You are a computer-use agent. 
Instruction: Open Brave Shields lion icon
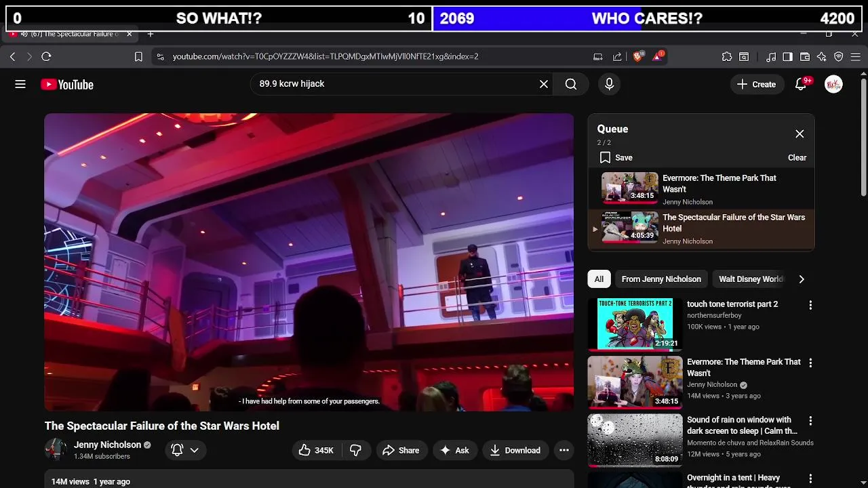click(638, 56)
